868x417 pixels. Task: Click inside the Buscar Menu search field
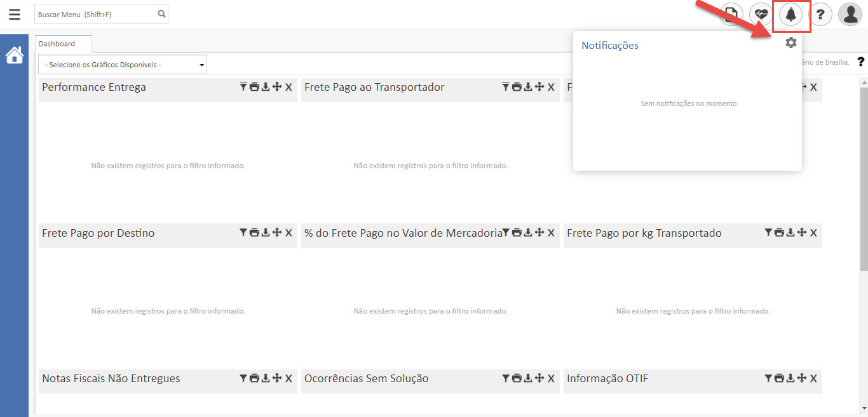(95, 13)
